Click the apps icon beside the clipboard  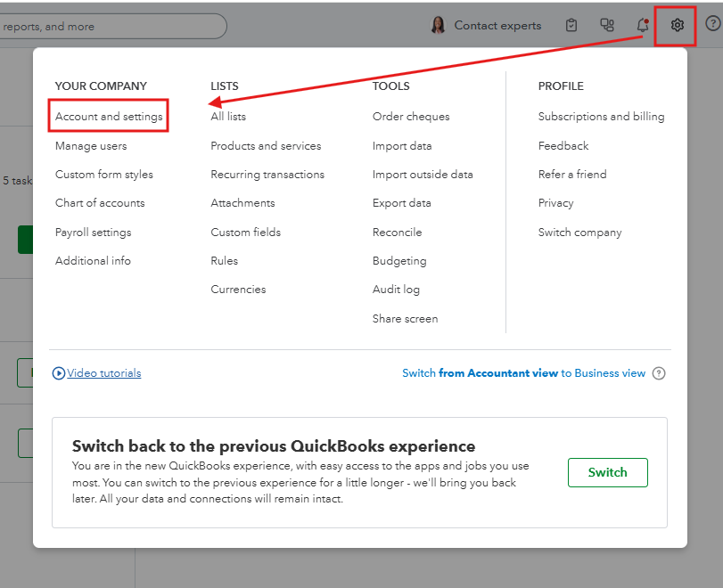[x=607, y=26]
